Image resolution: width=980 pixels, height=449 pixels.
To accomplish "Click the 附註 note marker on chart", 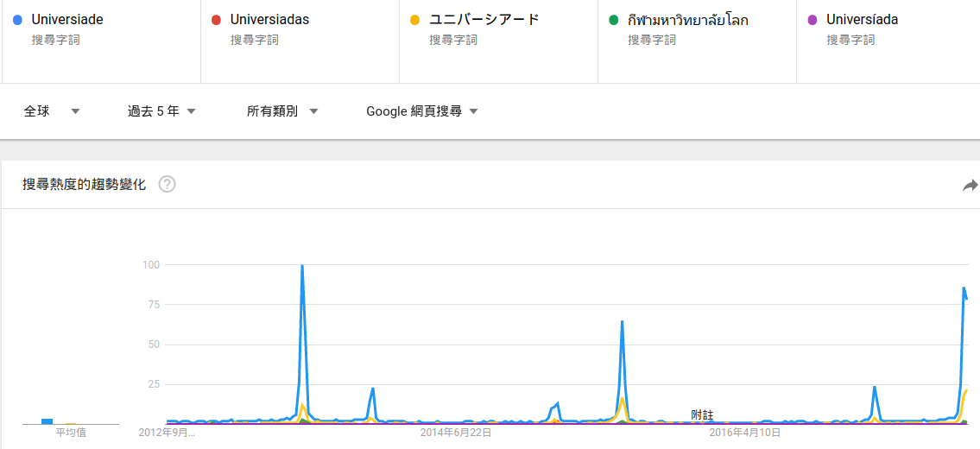I will coord(703,415).
